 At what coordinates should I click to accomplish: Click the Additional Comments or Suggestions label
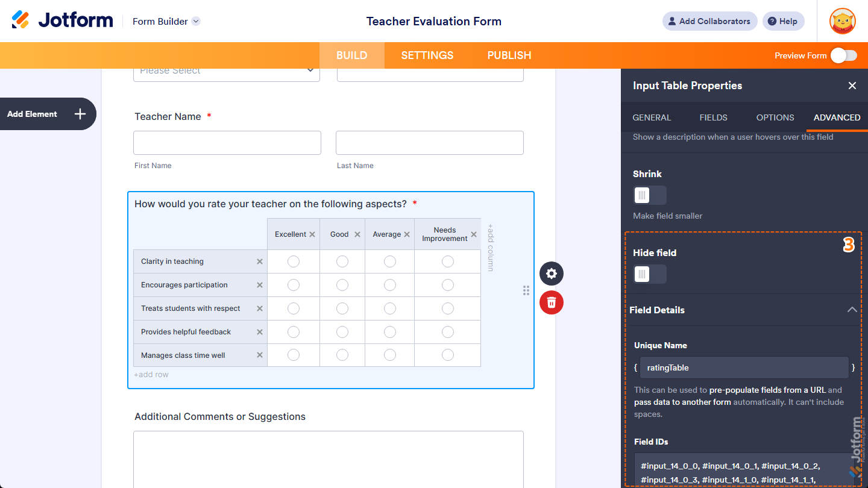(x=220, y=416)
